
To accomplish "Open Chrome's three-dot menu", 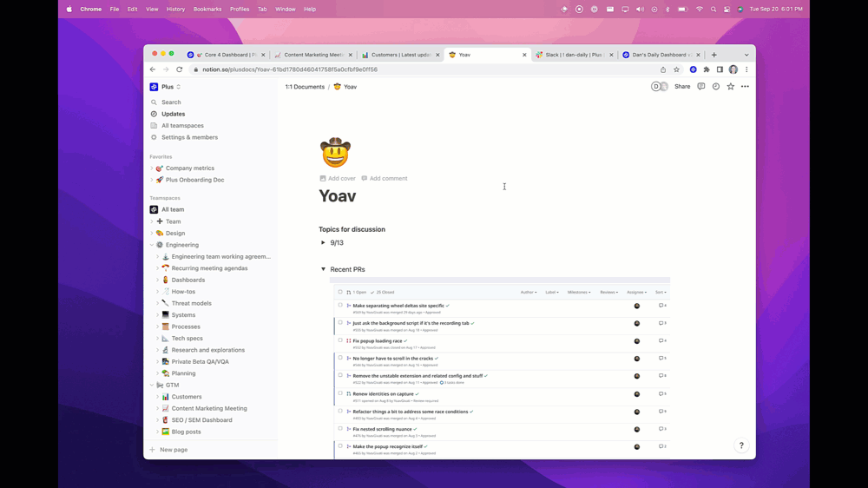I will (x=746, y=69).
